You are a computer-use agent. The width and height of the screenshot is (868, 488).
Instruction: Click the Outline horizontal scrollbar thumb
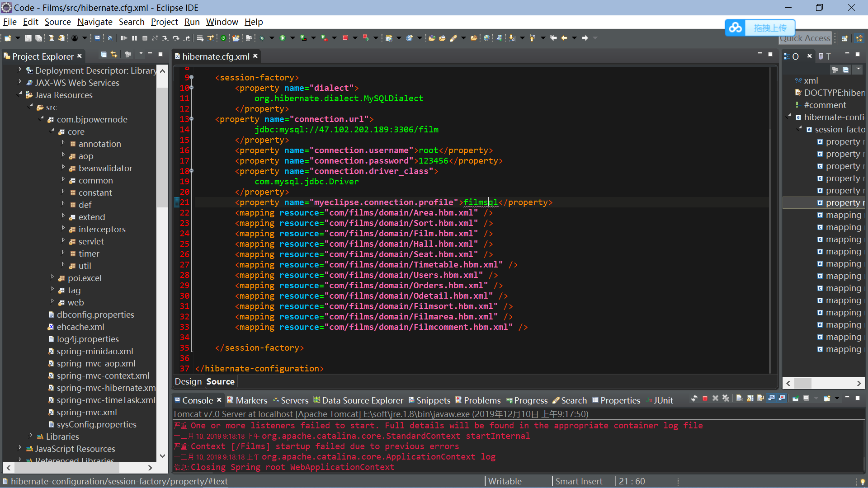[802, 383]
